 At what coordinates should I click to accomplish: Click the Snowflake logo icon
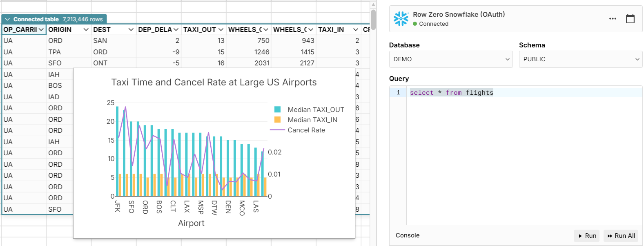point(401,19)
